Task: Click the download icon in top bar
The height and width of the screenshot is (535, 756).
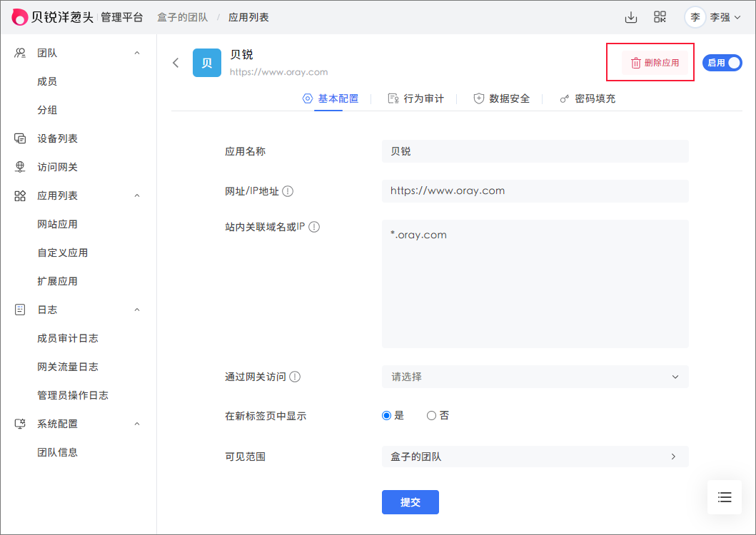Action: coord(630,17)
